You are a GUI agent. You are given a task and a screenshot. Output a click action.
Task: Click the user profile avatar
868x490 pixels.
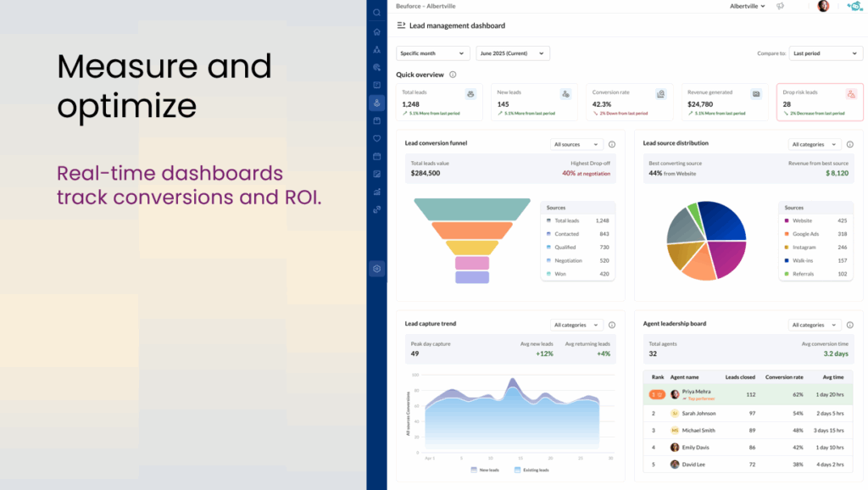coord(823,6)
